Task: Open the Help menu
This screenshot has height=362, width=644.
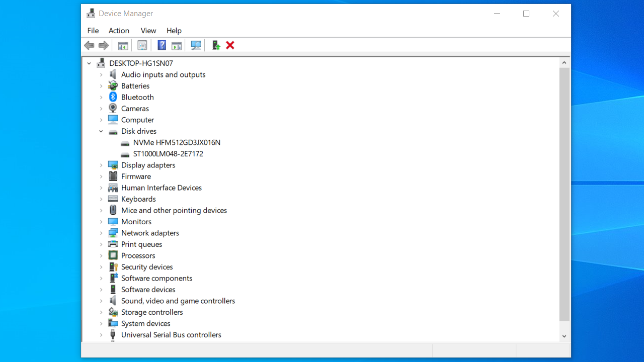Action: click(174, 31)
